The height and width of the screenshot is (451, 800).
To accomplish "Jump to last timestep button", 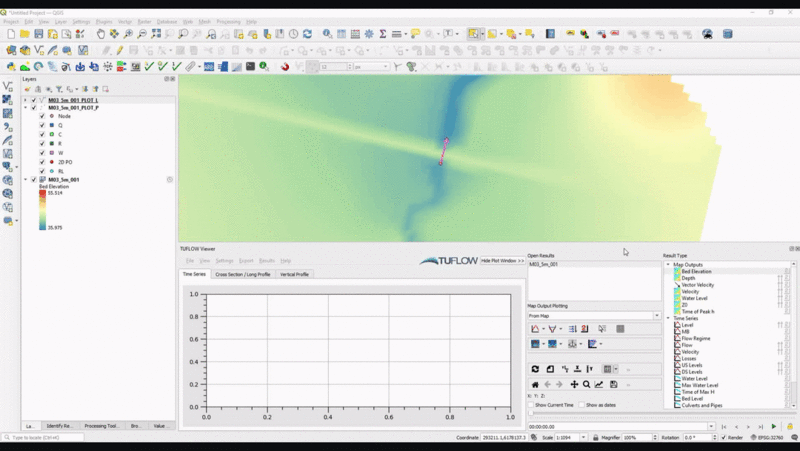I will [760, 427].
